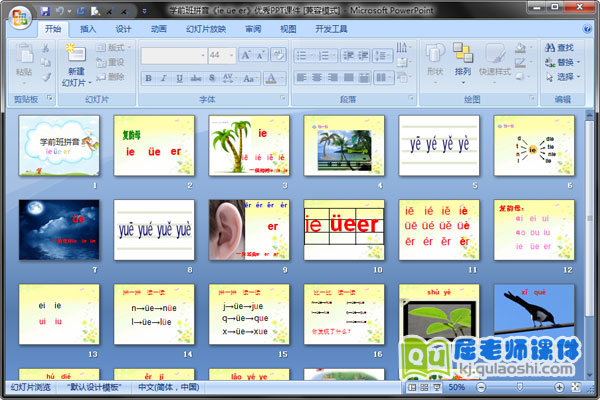Toggle Strikethrough (abc) formatting
600x400 pixels.
[x=196, y=78]
